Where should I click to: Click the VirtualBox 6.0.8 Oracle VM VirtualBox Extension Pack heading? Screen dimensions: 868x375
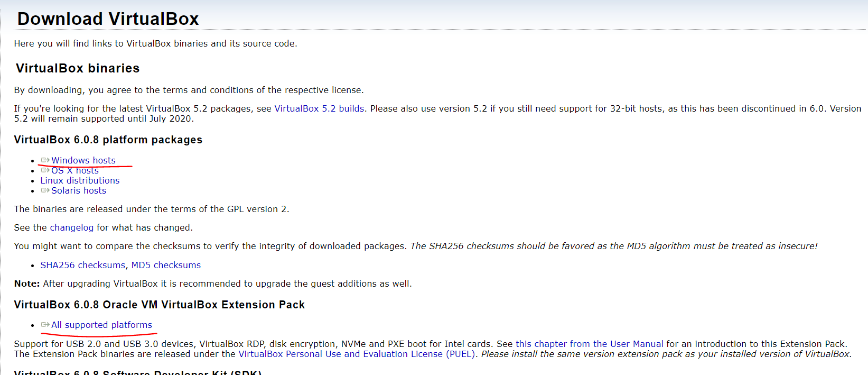click(x=160, y=305)
